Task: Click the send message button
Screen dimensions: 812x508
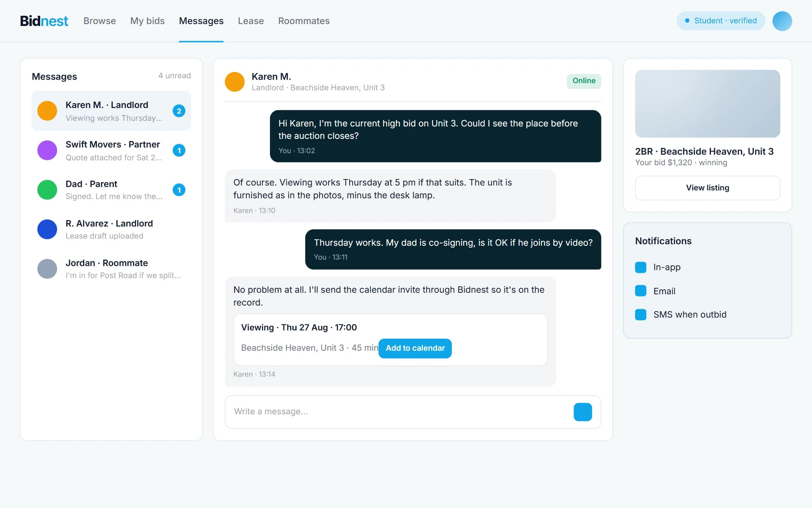Action: [x=583, y=412]
